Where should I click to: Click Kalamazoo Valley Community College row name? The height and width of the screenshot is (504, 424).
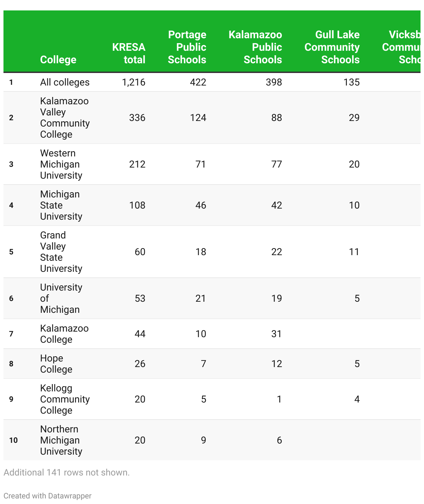tap(65, 118)
